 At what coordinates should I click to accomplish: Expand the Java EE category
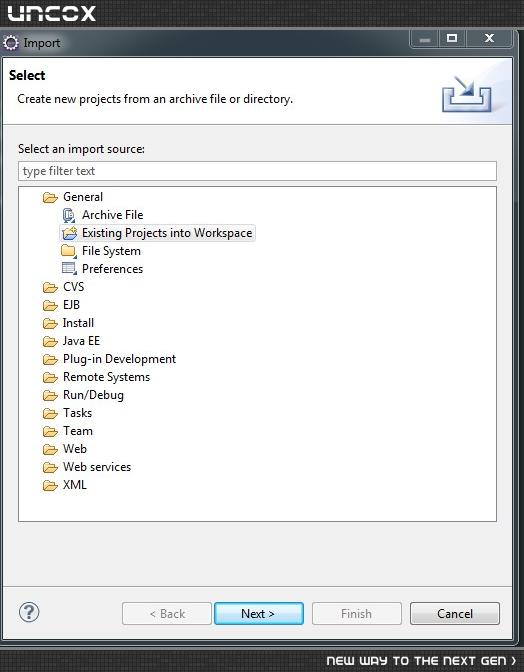(81, 341)
